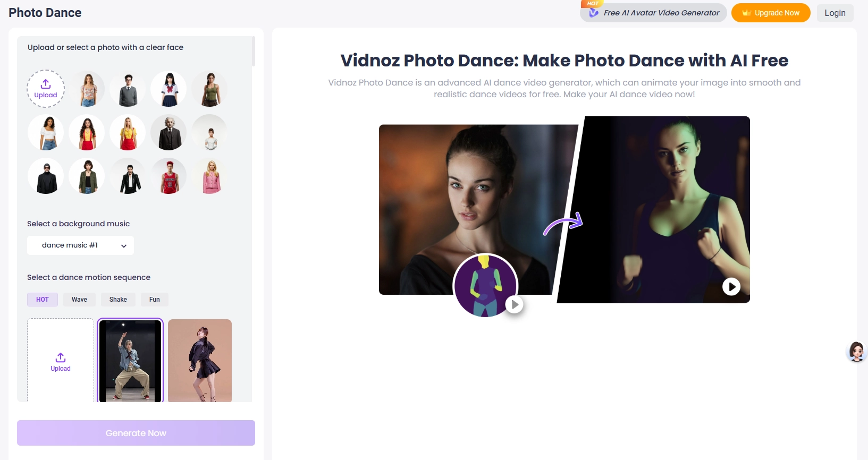868x460 pixels.
Task: Click the Upgrade Now button
Action: (771, 13)
